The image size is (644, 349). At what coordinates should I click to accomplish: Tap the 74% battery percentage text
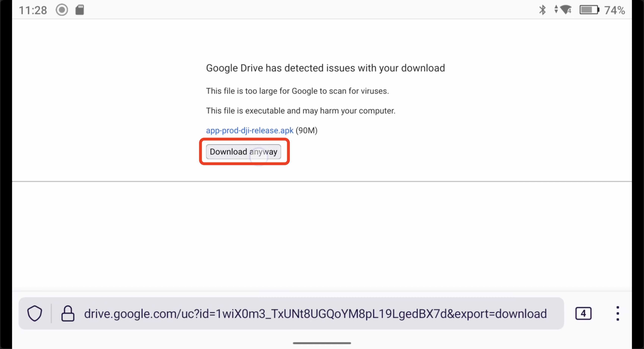615,10
